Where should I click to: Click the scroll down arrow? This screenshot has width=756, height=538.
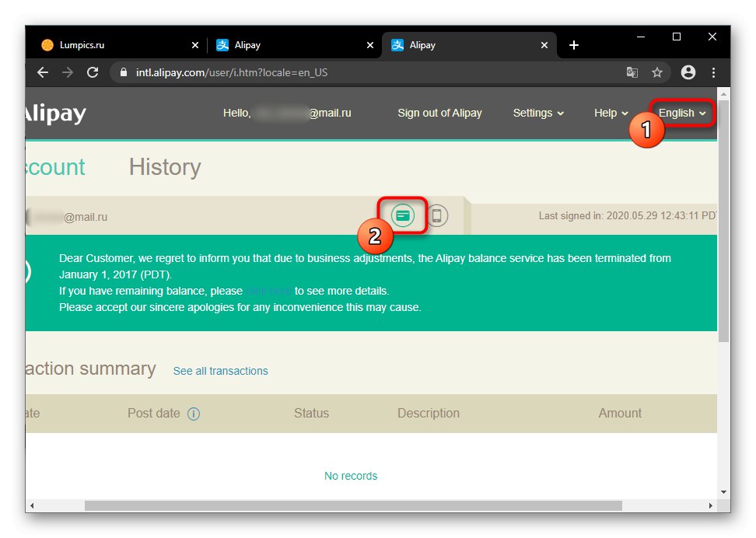(x=723, y=492)
